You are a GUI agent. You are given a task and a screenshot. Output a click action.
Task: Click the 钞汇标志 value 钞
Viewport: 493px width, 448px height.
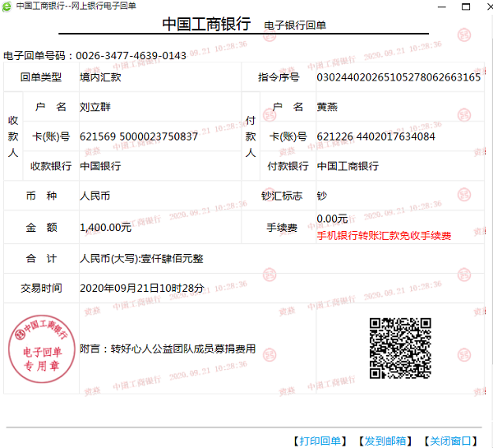point(321,196)
